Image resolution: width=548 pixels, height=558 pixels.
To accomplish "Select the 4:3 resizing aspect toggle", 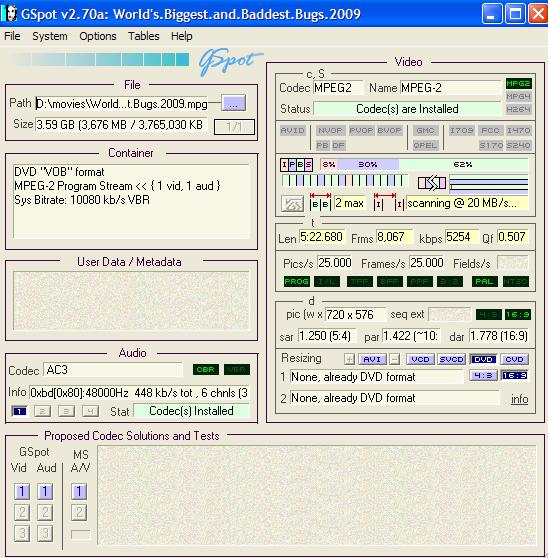I will click(483, 375).
